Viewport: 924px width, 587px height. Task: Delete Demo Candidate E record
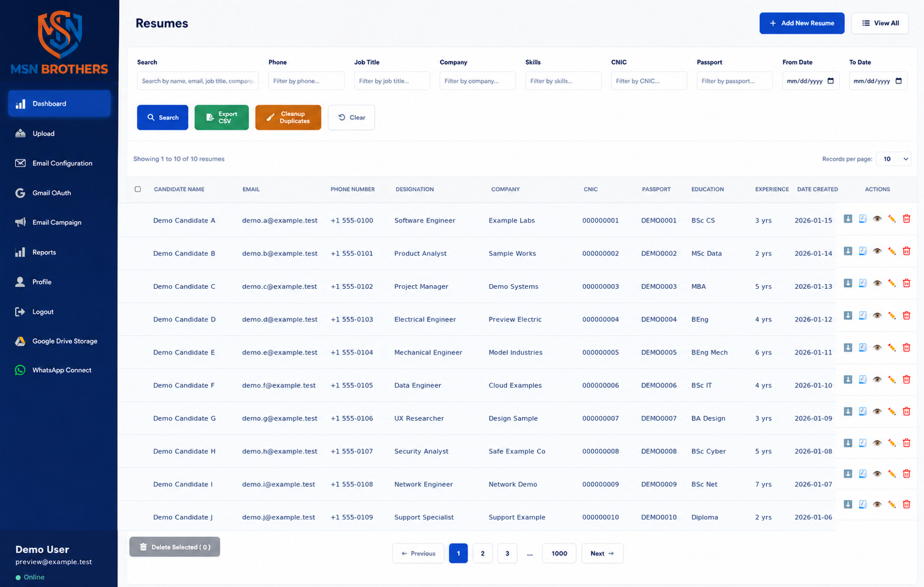coord(906,348)
